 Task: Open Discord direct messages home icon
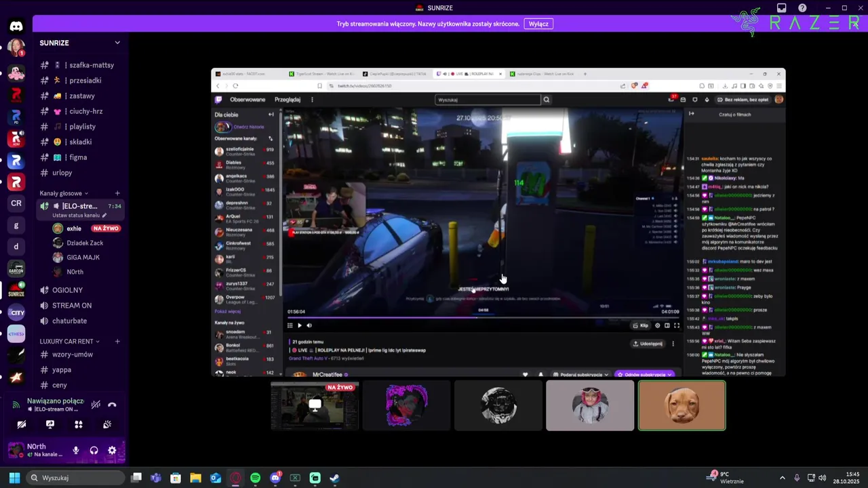[x=16, y=26]
